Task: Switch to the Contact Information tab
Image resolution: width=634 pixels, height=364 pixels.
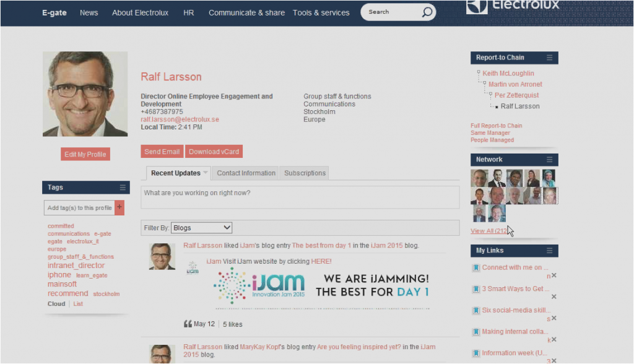Action: pyautogui.click(x=246, y=173)
